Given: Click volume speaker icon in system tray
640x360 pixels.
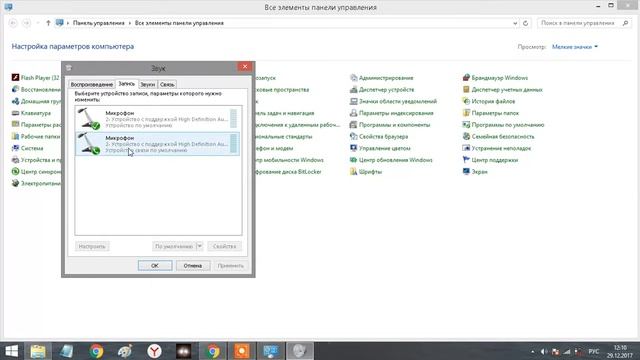Looking at the screenshot, I should tap(544, 351).
